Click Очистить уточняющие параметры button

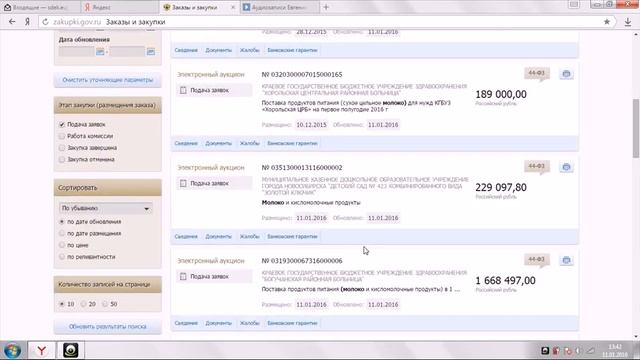tap(108, 80)
